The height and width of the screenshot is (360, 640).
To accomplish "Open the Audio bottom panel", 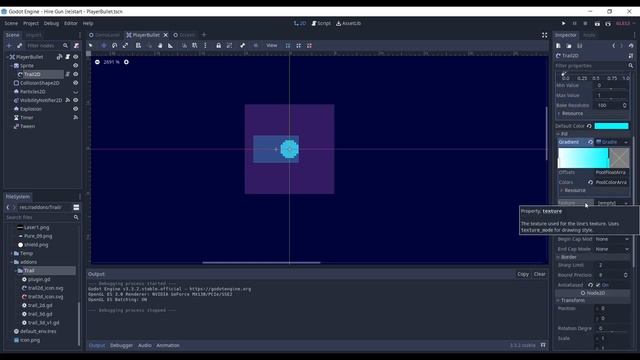I will coord(144,345).
